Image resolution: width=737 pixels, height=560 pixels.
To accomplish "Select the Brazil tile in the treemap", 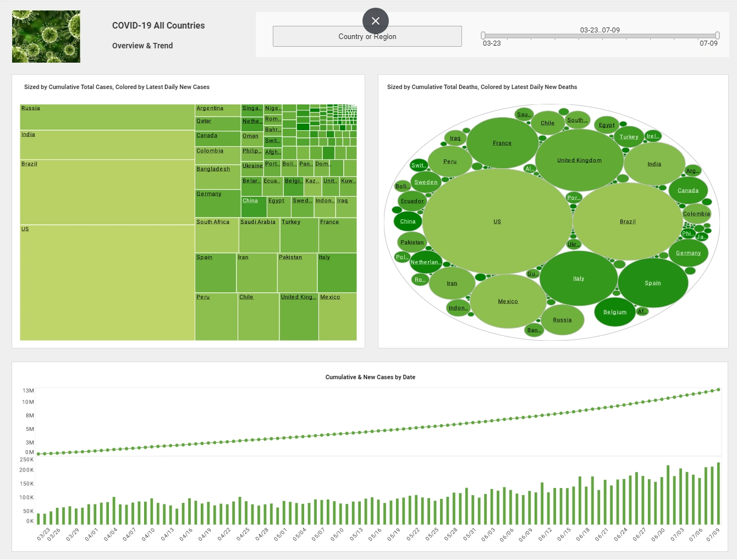I will 107,191.
